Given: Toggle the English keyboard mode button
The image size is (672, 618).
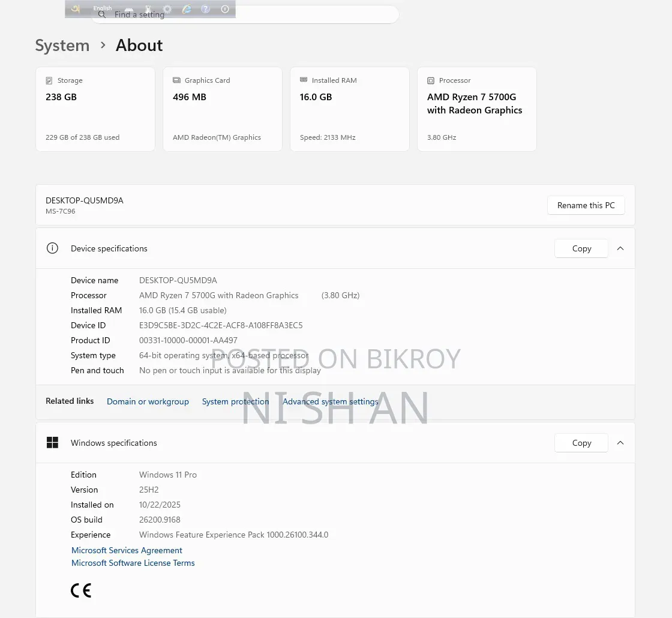Looking at the screenshot, I should point(103,8).
